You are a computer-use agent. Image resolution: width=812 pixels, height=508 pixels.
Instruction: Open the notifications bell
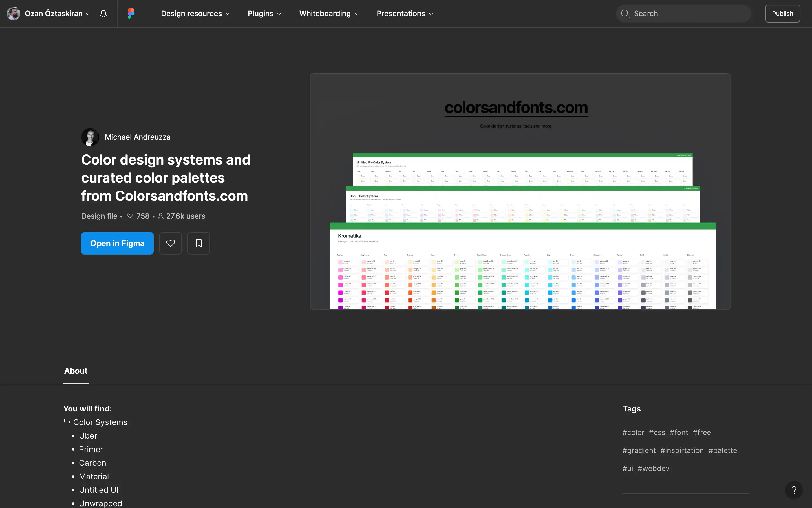click(x=103, y=14)
